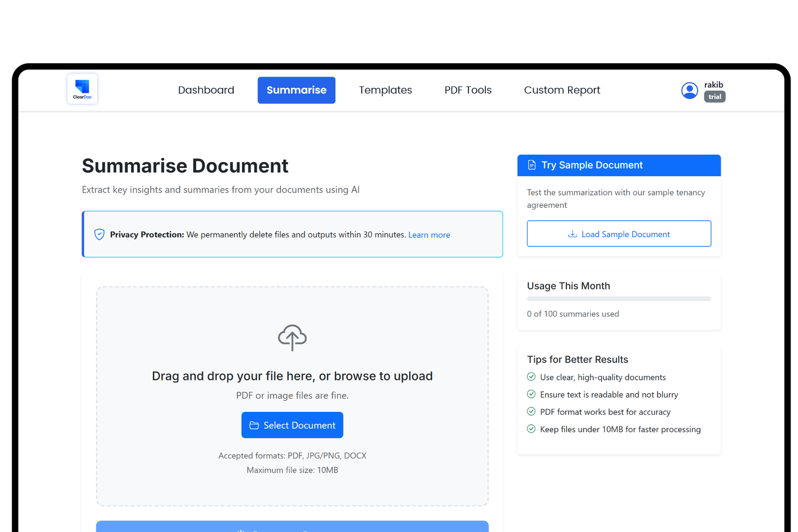Follow the Learn more privacy link
The height and width of the screenshot is (532, 798).
(x=429, y=235)
